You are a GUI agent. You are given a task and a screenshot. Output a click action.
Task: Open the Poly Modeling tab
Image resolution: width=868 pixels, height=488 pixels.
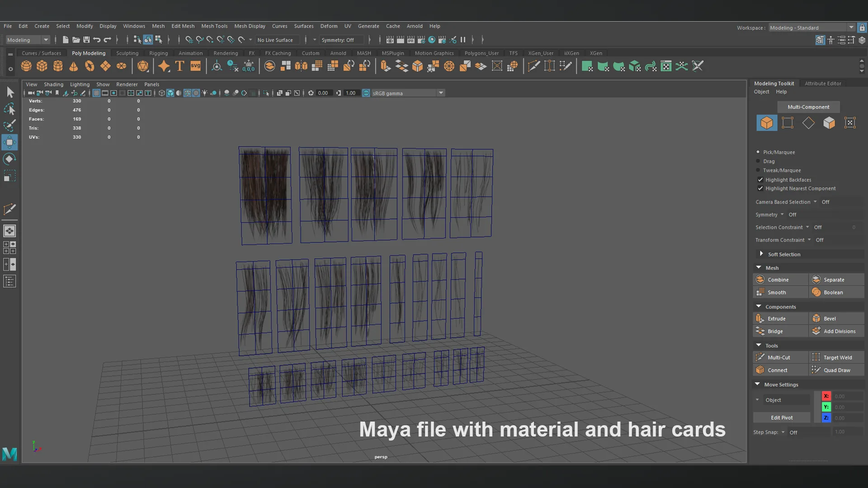pos(88,52)
